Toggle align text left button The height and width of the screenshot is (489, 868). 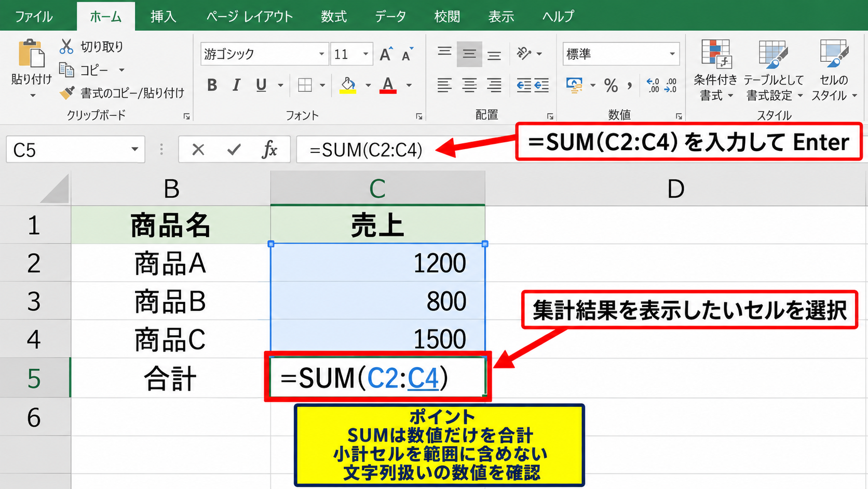tap(444, 85)
